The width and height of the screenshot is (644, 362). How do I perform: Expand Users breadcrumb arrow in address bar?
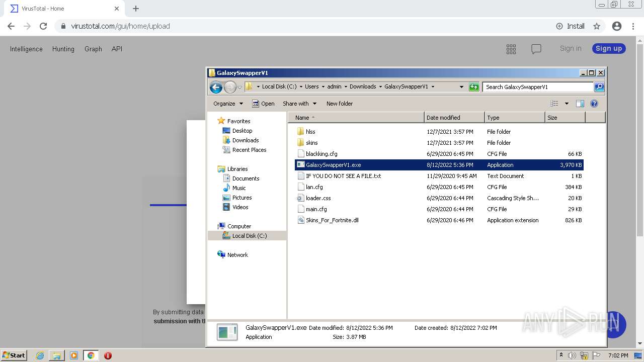pyautogui.click(x=323, y=87)
